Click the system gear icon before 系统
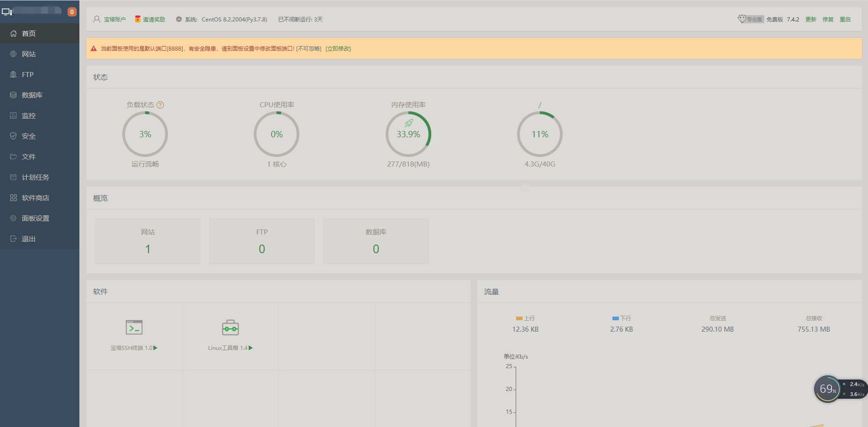Screen dimensions: 868x427 pyautogui.click(x=179, y=19)
